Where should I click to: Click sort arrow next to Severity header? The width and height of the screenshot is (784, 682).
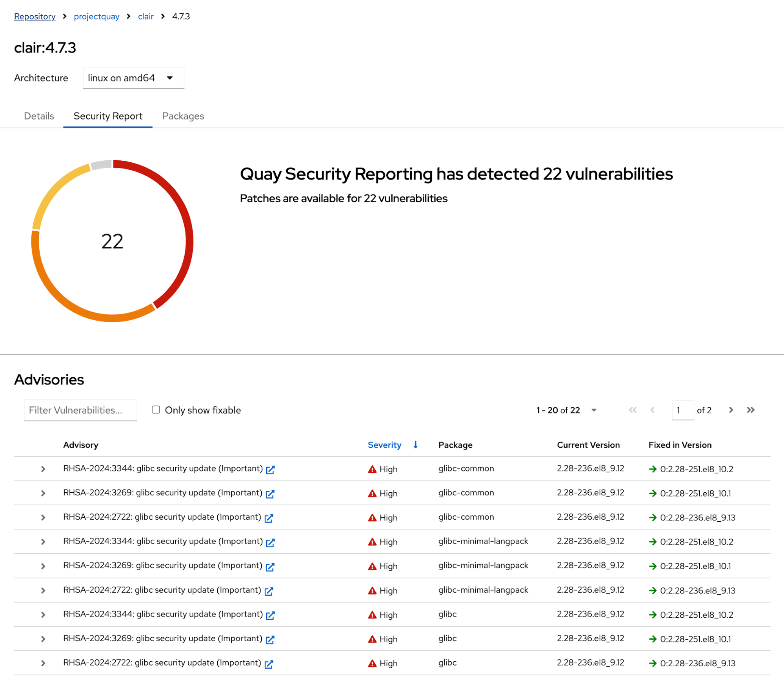pos(415,445)
